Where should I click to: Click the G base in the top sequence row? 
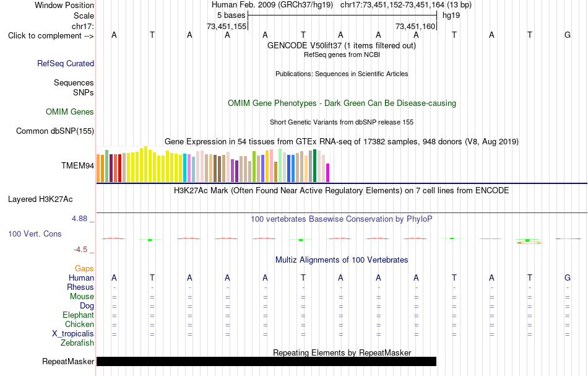click(568, 35)
